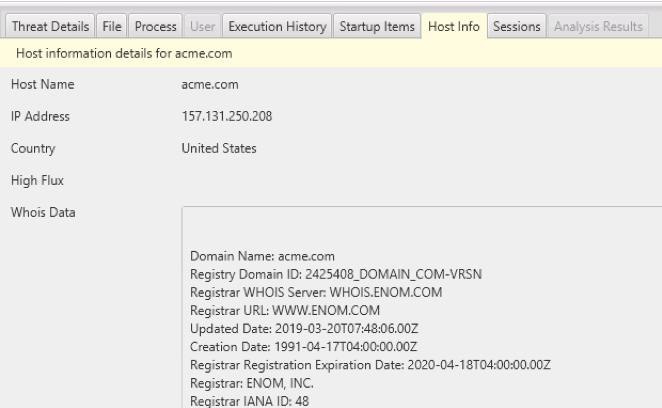Select the disabled User tab

202,26
